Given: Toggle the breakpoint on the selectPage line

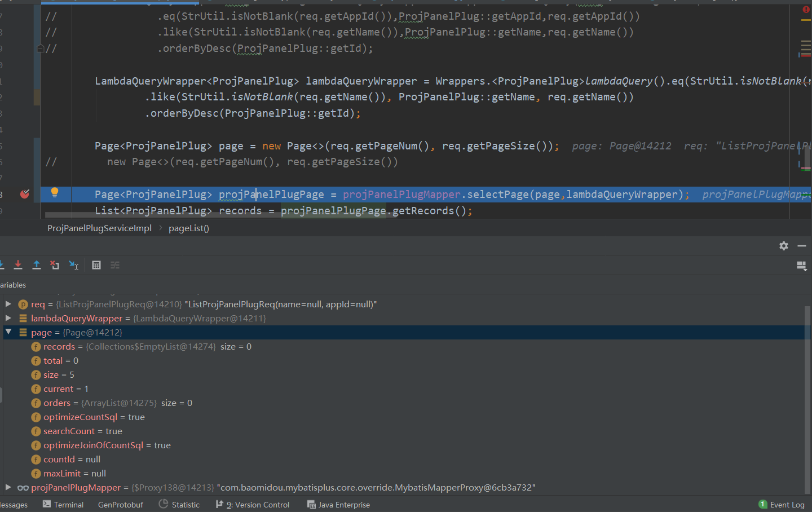Looking at the screenshot, I should click(x=25, y=195).
